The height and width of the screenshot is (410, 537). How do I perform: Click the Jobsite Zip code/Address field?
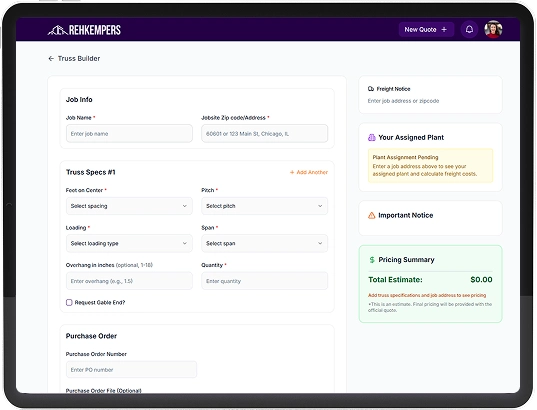click(264, 134)
